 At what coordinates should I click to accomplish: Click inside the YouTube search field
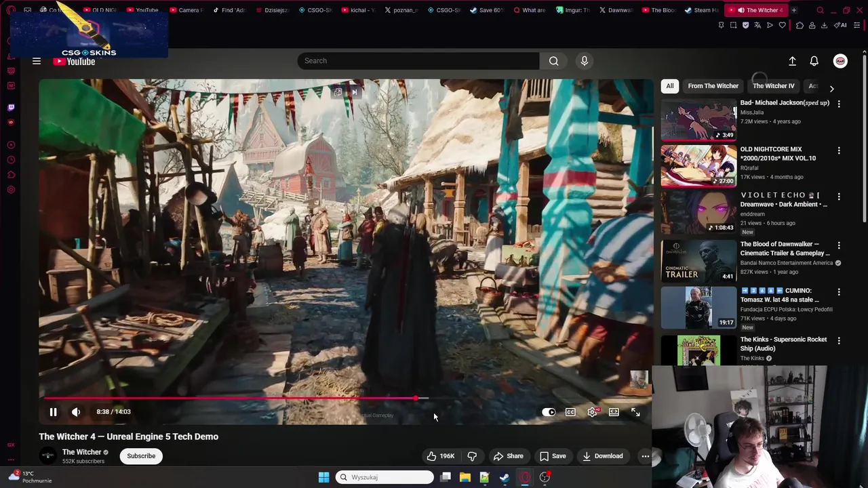coord(418,61)
